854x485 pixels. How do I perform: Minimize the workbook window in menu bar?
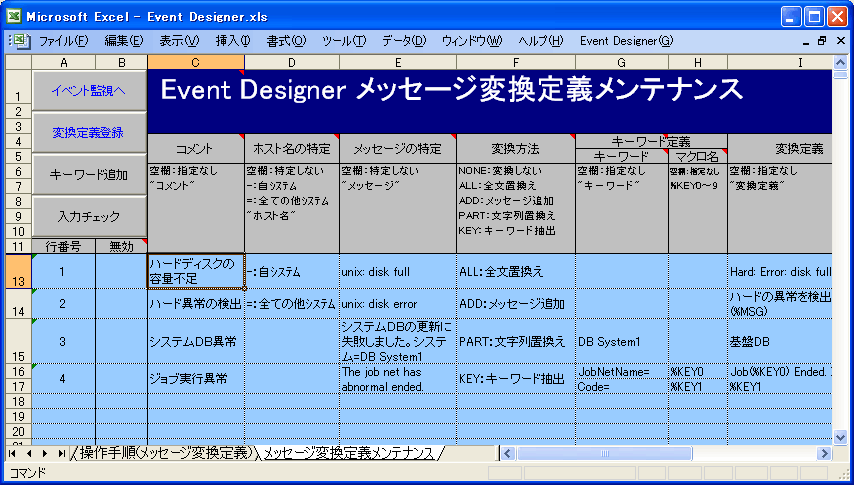(806, 41)
